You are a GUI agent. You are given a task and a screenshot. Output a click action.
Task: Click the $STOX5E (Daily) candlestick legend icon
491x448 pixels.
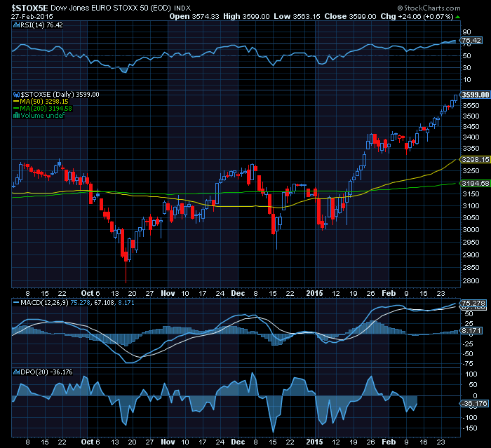[x=16, y=95]
